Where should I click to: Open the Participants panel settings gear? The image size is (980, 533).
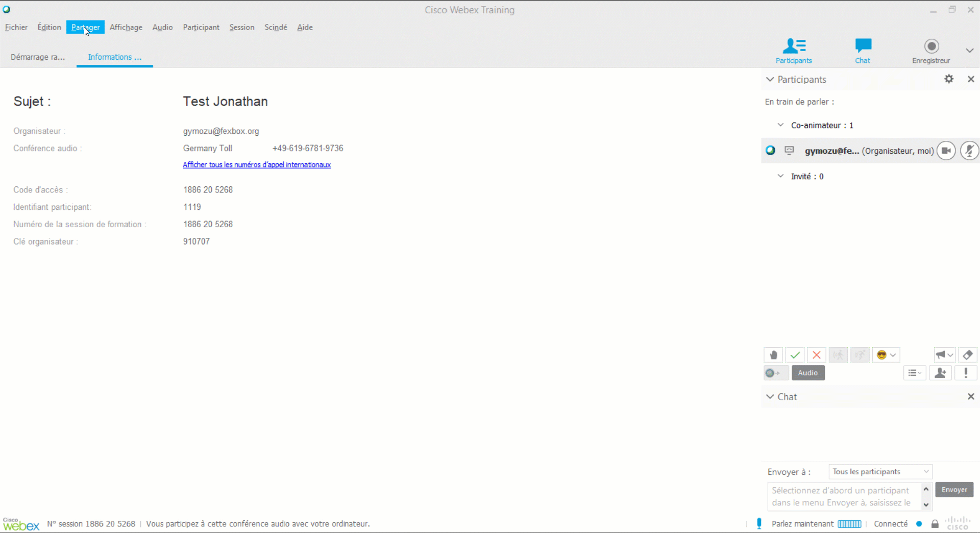[949, 79]
